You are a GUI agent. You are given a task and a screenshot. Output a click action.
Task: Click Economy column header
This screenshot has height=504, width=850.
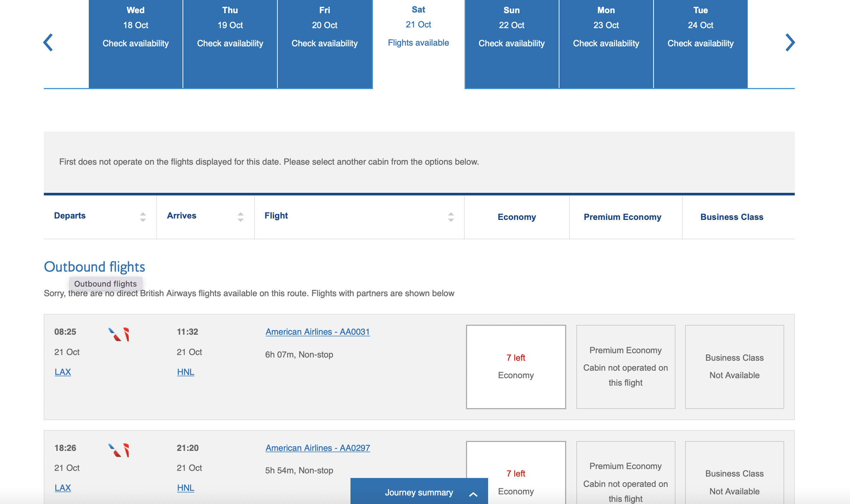coord(517,217)
